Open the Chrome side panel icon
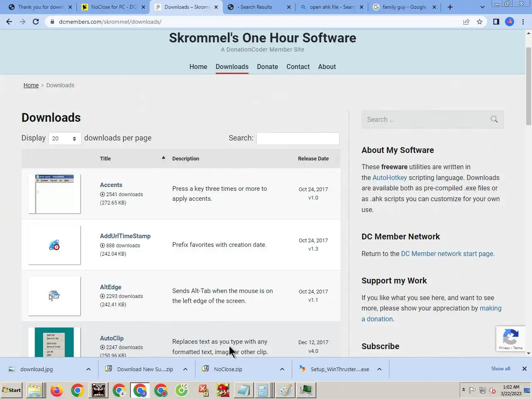Image resolution: width=532 pixels, height=399 pixels. (x=496, y=22)
